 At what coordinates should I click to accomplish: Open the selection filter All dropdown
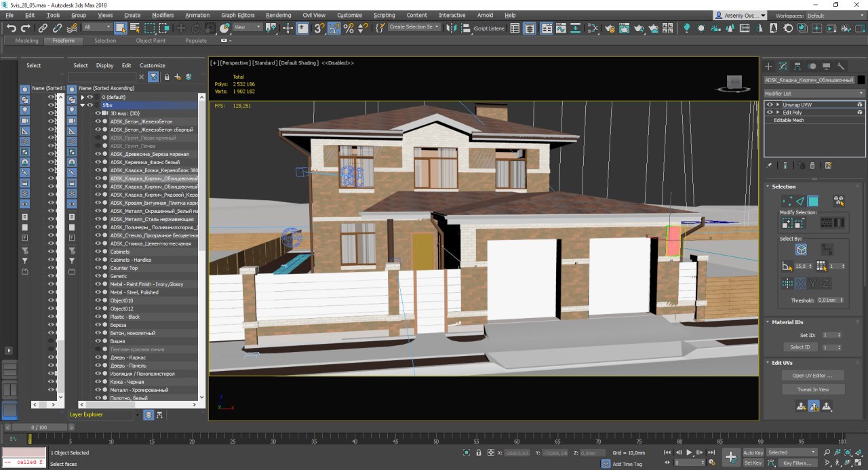coord(97,27)
